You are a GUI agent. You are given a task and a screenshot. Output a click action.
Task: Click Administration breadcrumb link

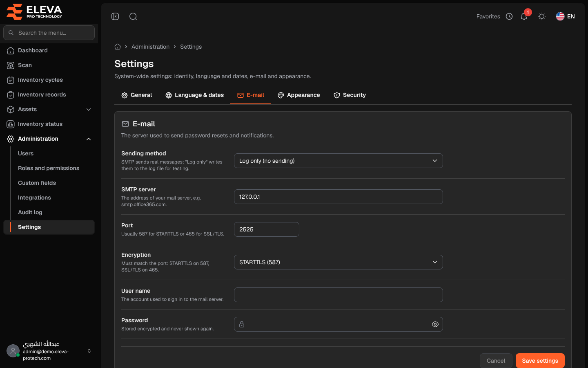150,47
